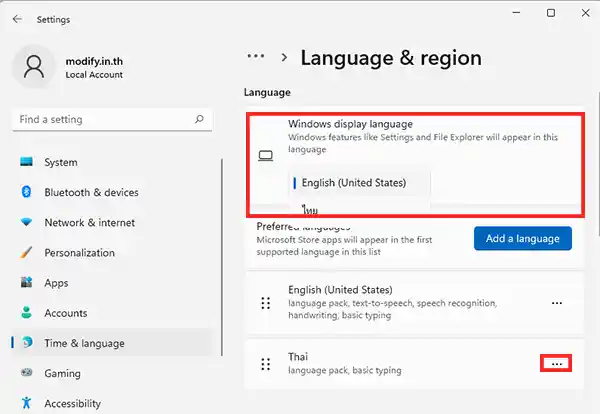
Task: Click drag handle beside Thai language
Action: coord(266,364)
